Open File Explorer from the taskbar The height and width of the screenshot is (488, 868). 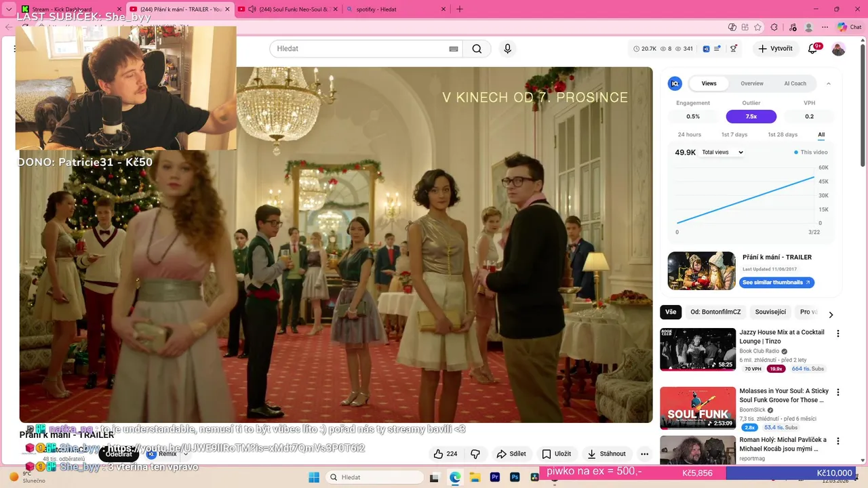(x=475, y=477)
